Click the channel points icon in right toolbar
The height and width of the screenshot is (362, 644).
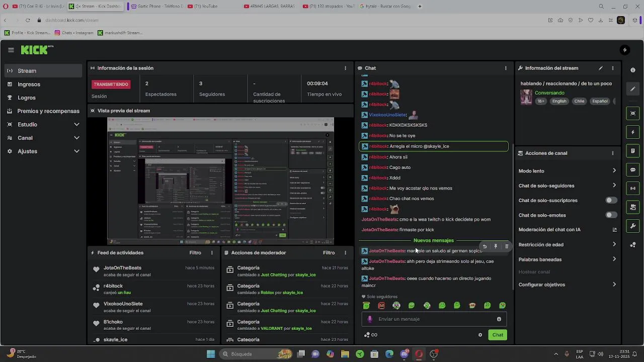(x=633, y=245)
